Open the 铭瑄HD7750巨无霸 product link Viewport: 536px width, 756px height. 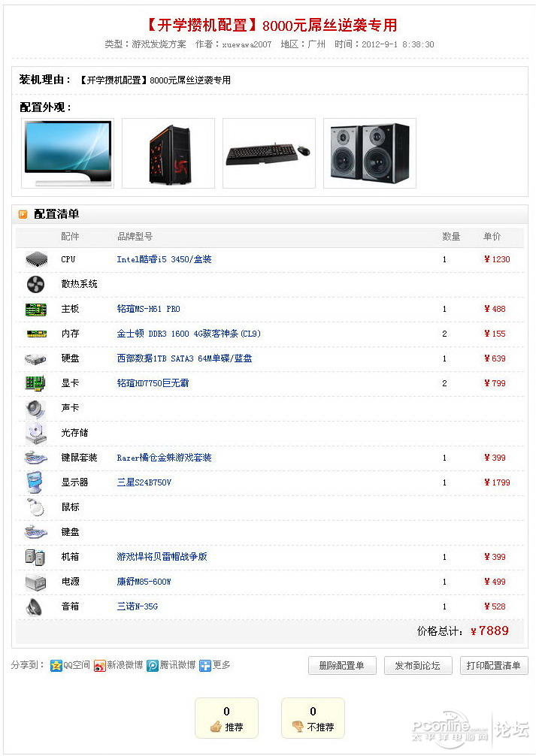pyautogui.click(x=153, y=383)
